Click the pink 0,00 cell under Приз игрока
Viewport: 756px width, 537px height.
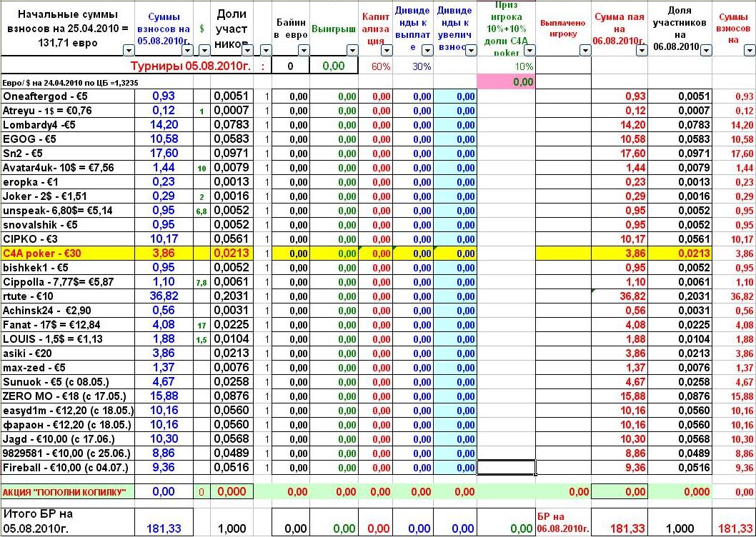pos(506,82)
